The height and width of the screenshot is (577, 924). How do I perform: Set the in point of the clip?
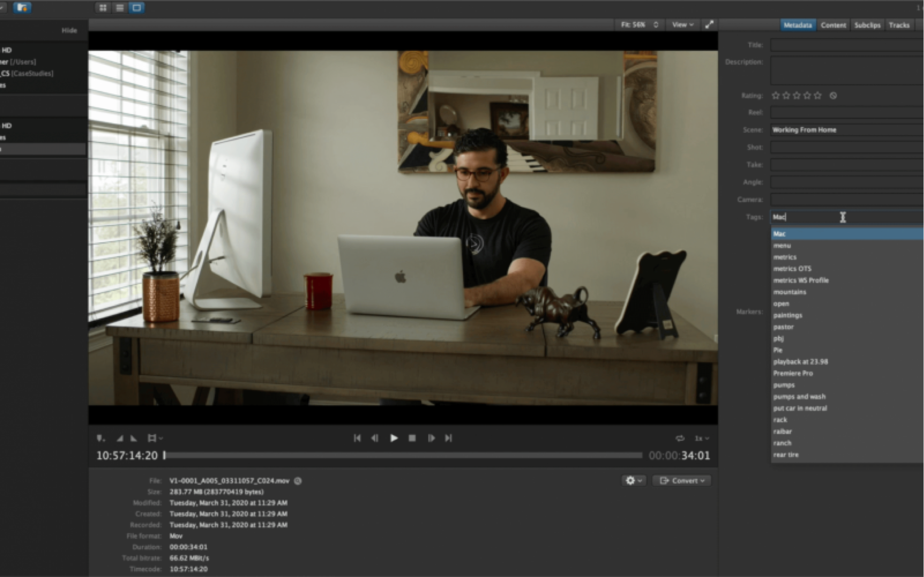coord(119,438)
